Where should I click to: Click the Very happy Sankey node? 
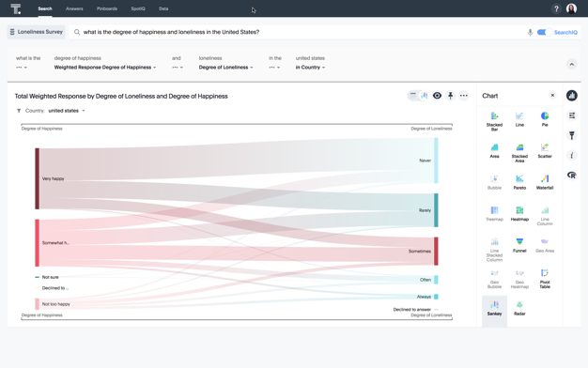click(38, 178)
